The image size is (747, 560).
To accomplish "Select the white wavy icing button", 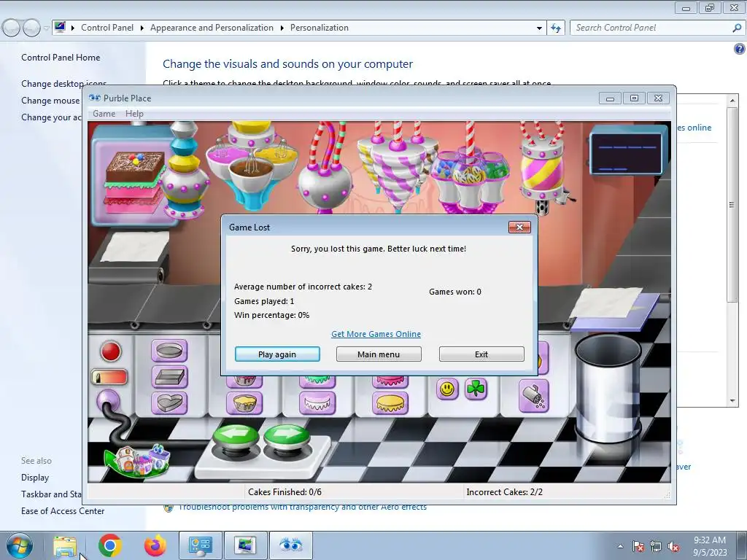I will (317, 403).
